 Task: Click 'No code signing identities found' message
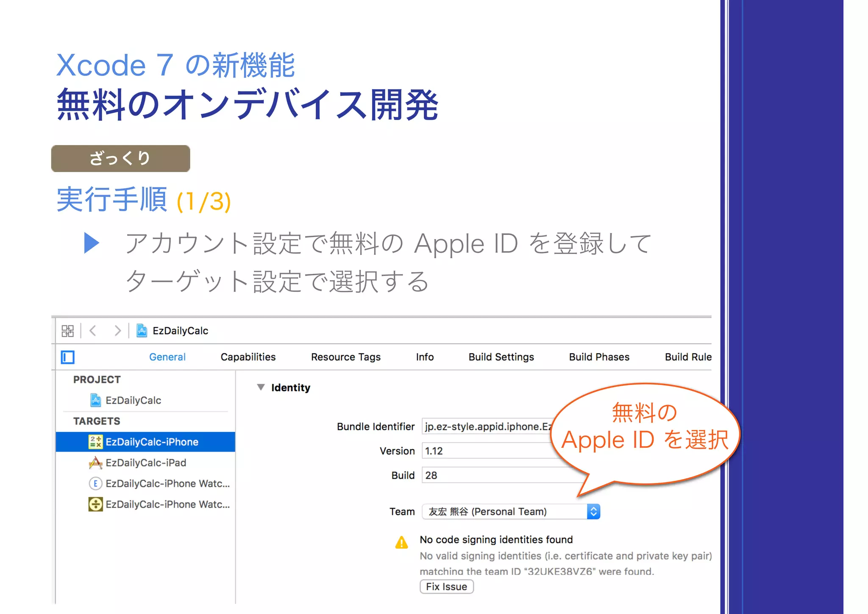coord(496,539)
